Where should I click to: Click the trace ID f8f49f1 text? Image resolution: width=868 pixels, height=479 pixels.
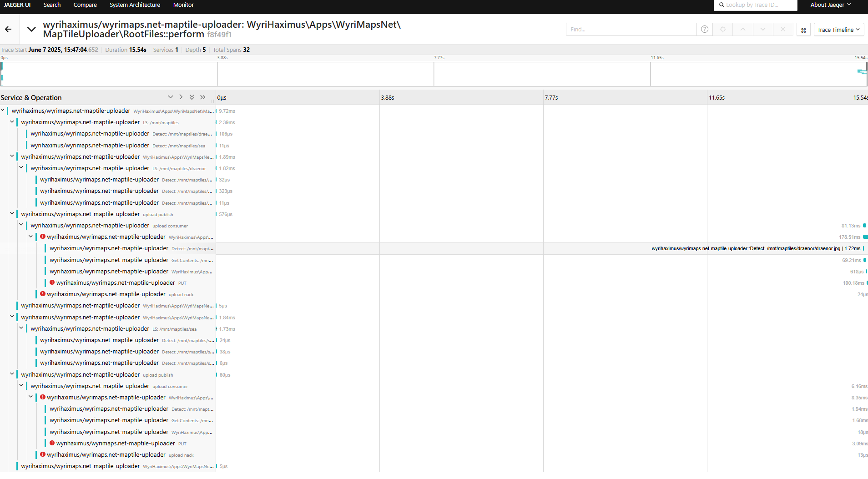219,35
